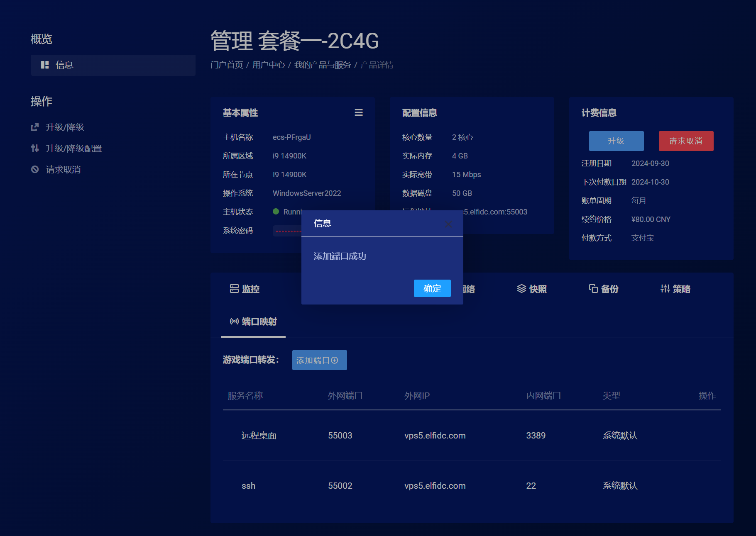
Task: Click the blue 升级 billing button
Action: point(616,141)
